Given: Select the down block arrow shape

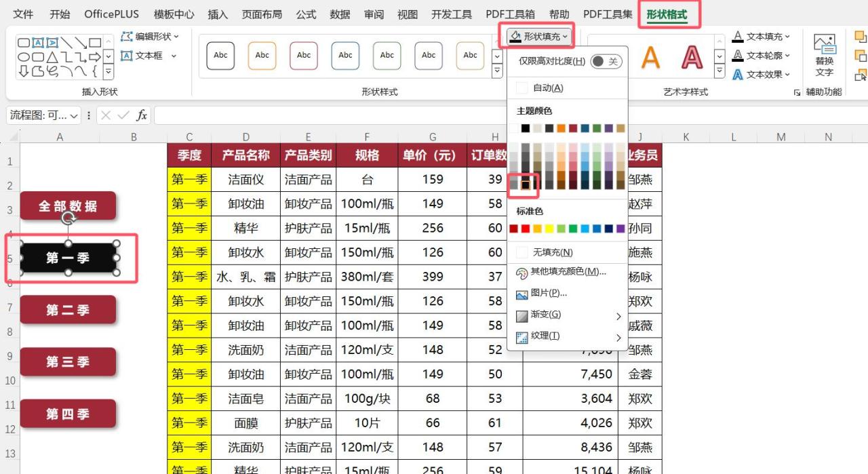Looking at the screenshot, I should tap(24, 71).
